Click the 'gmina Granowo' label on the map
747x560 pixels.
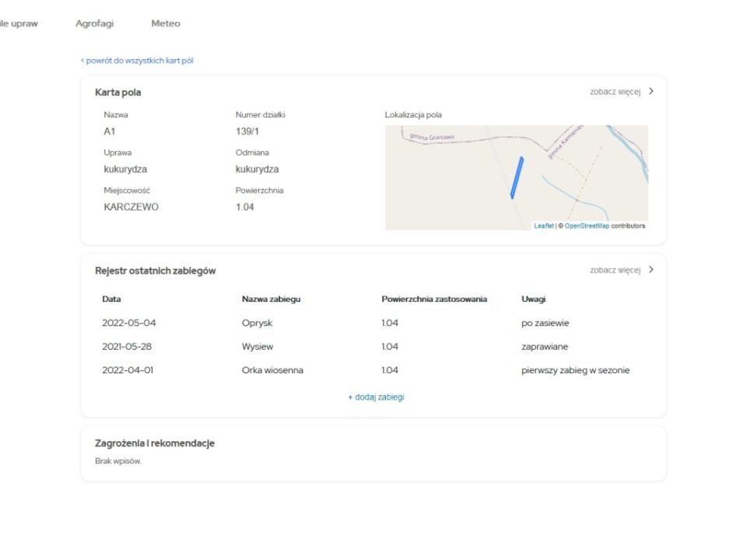point(432,138)
